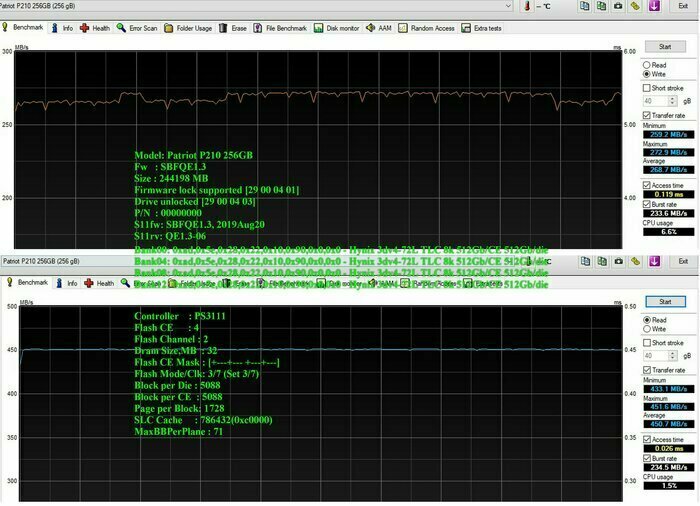Click copy screenshot icon in upper window toolbar

click(x=601, y=6)
